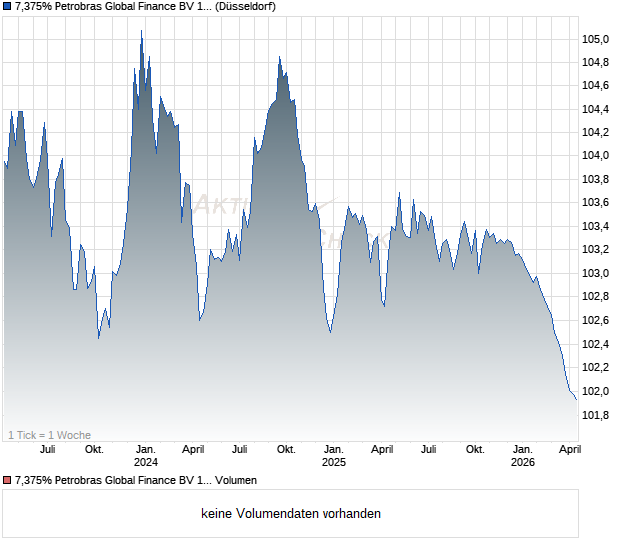The image size is (620, 546).
Task: Click the 102,4 price axis label
Action: point(595,344)
